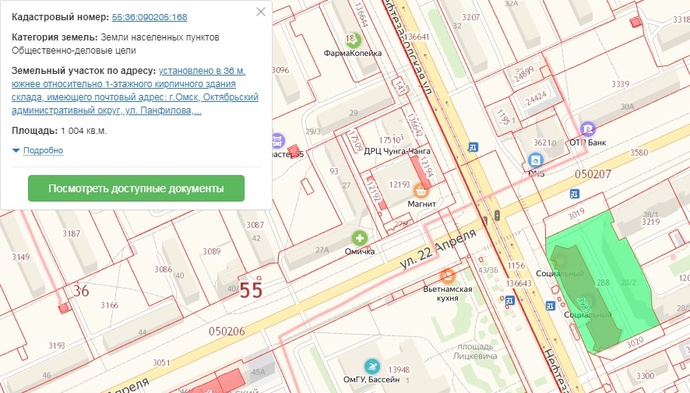This screenshot has height=393, width=690.
Task: Click the ДРЦ Чунга-Чанга label
Action: [x=397, y=151]
